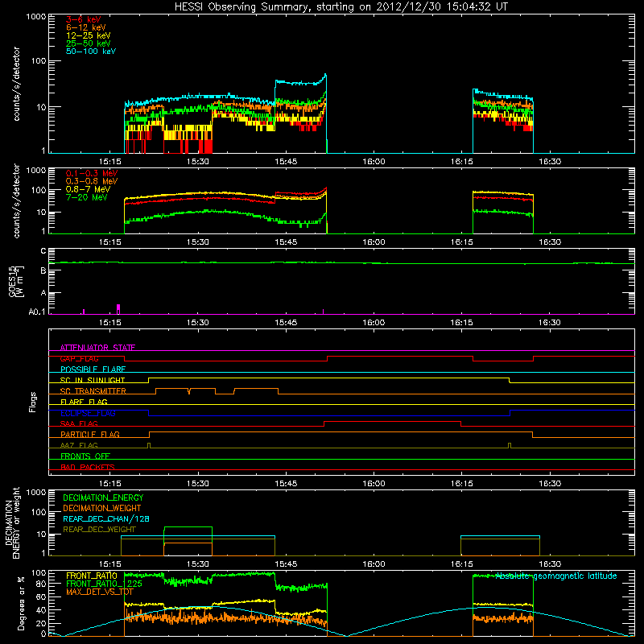This screenshot has width=644, height=644.
Task: Click the DECIMATION ENERGY or weight axis title
Action: (x=12, y=522)
